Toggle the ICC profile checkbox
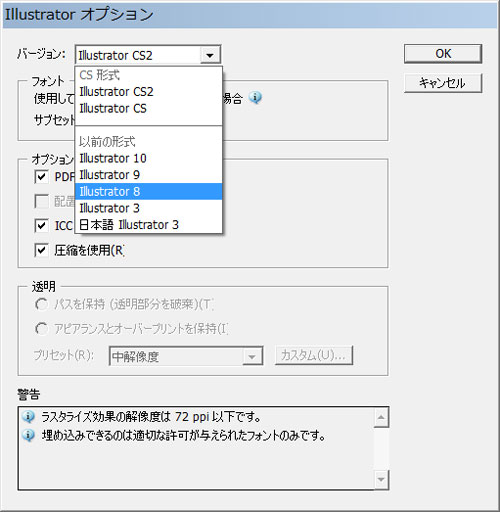Screen dimensions: 500x512 pos(41,225)
